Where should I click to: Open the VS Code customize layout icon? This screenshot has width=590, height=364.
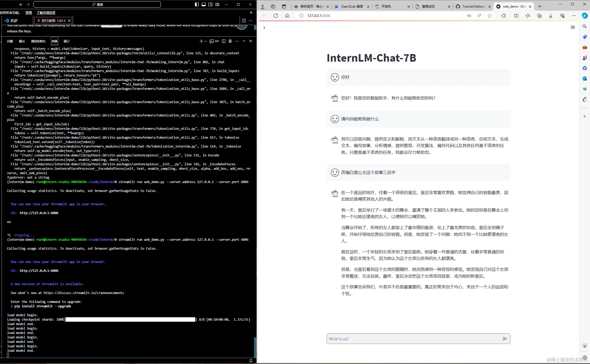click(x=217, y=4)
